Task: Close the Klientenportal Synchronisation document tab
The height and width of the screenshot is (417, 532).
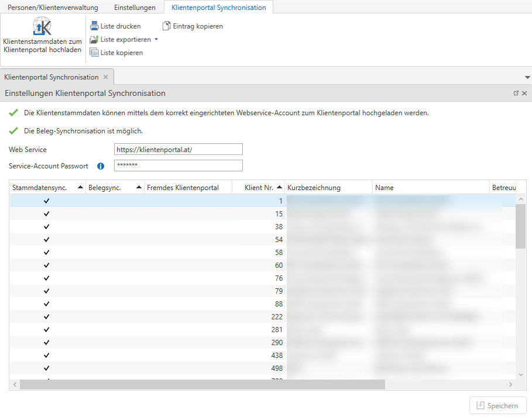Action: point(106,77)
